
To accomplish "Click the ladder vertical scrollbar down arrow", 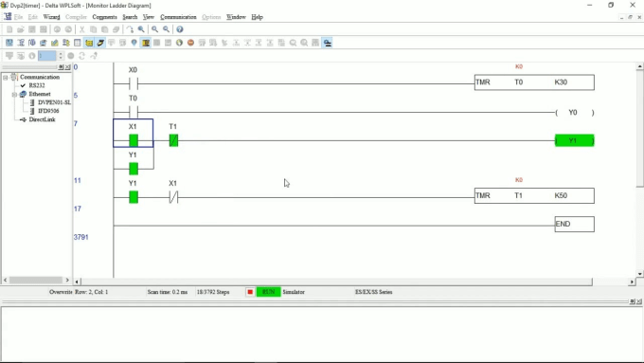I will click(x=640, y=274).
